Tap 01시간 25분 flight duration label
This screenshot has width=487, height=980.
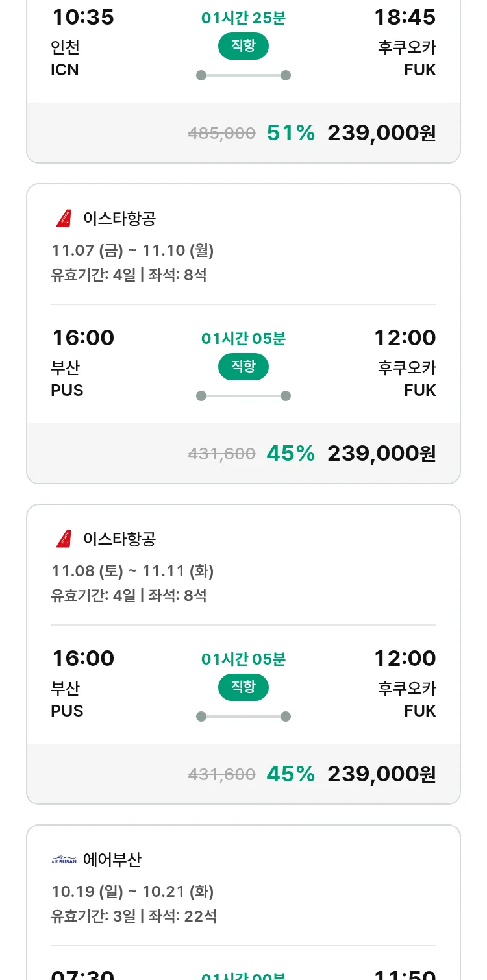coord(243,18)
